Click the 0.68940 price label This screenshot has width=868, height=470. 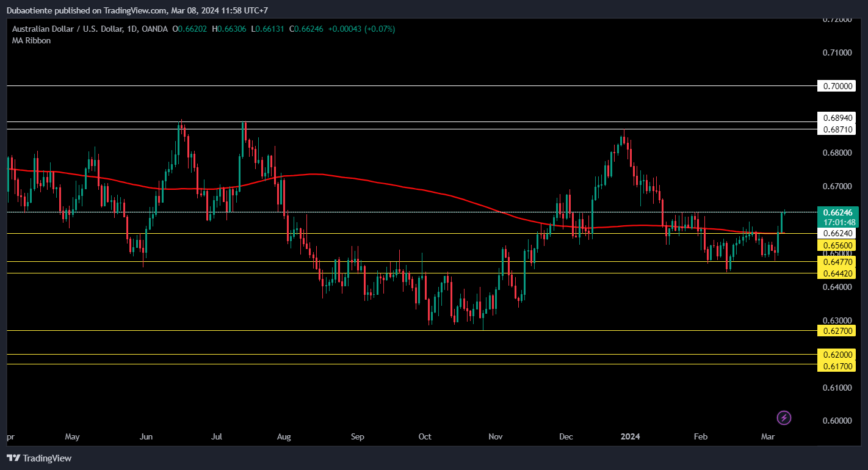[837, 117]
